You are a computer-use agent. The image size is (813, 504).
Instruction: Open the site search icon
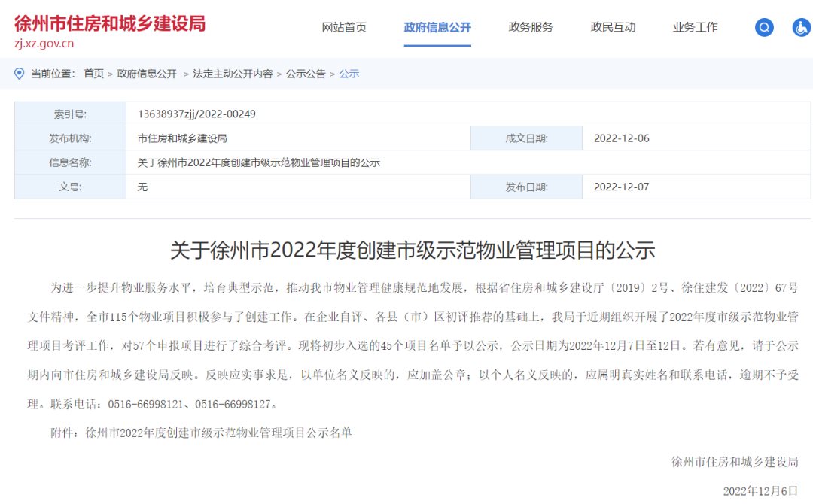tap(764, 27)
